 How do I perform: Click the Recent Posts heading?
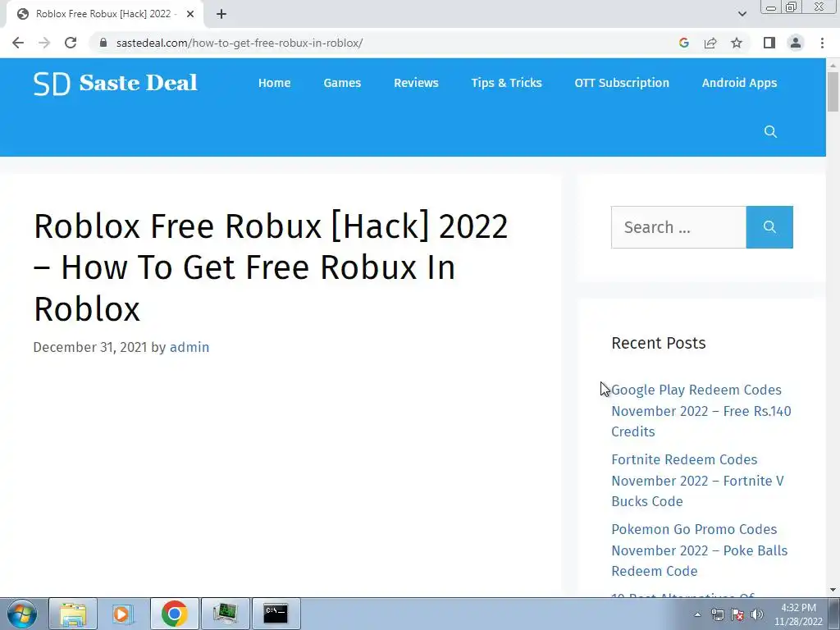(x=659, y=343)
